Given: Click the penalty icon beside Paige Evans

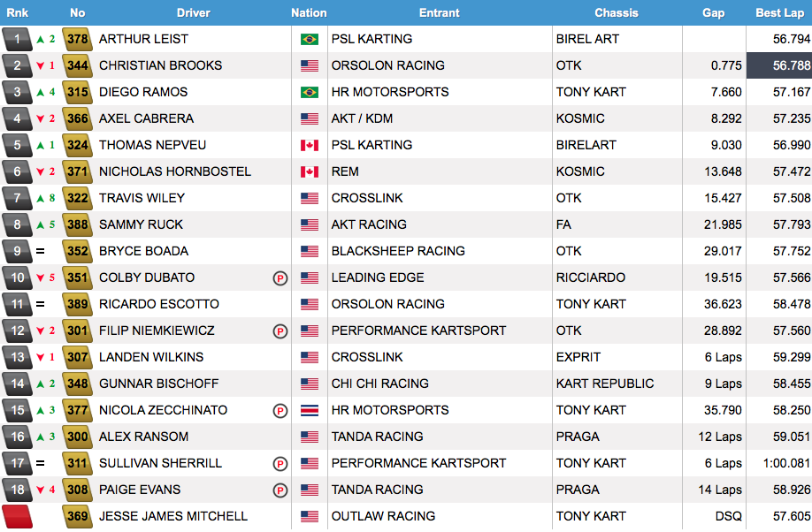Looking at the screenshot, I should (x=280, y=490).
